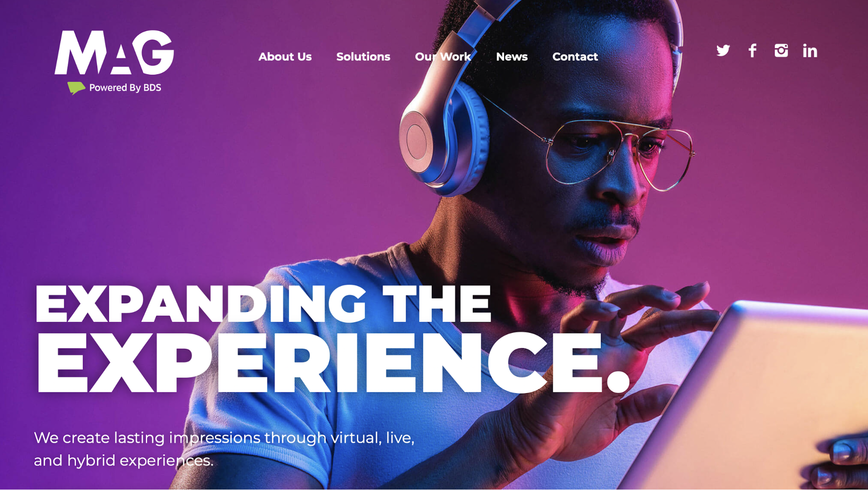This screenshot has height=490, width=868.
Task: Click the man's aviator glasses in photo
Action: 617,152
